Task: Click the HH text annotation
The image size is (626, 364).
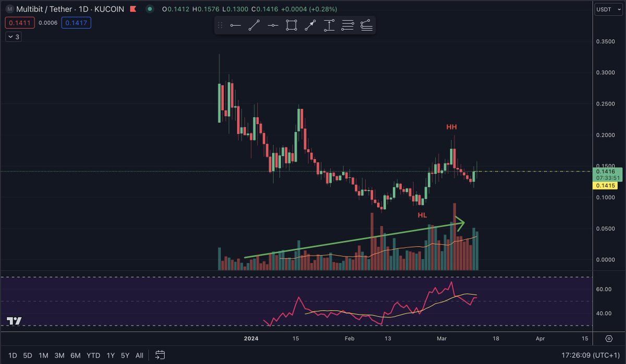Action: tap(451, 127)
